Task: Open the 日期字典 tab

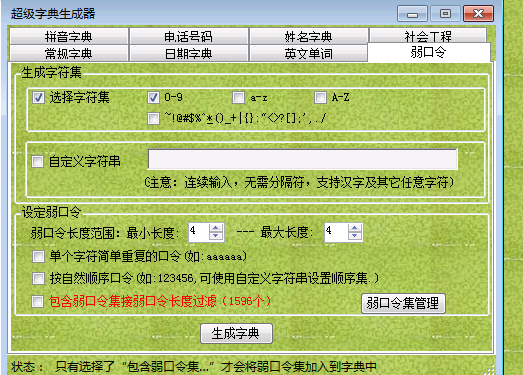Action: pos(189,53)
